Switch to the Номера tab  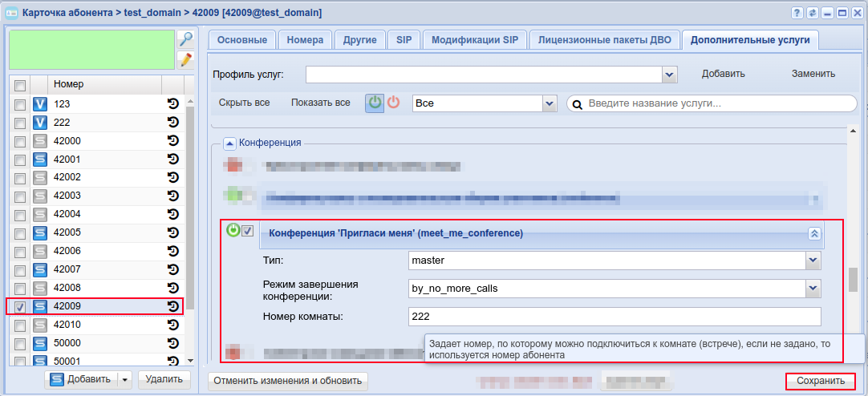[x=305, y=40]
